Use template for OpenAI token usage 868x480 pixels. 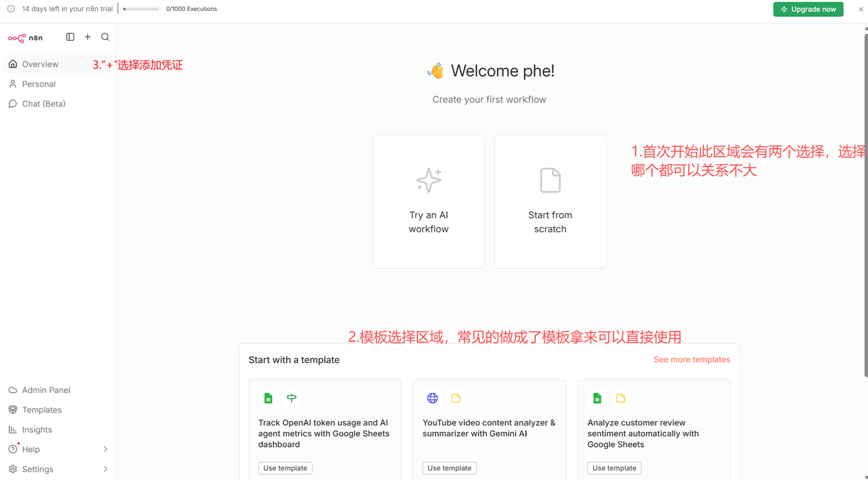click(285, 468)
